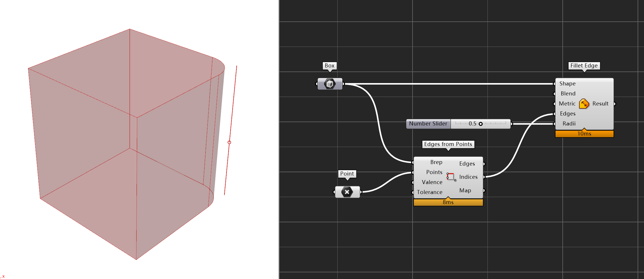Viewport: 644px width, 279px height.
Task: Click the Points input on Edges from Points
Action: coord(434,172)
